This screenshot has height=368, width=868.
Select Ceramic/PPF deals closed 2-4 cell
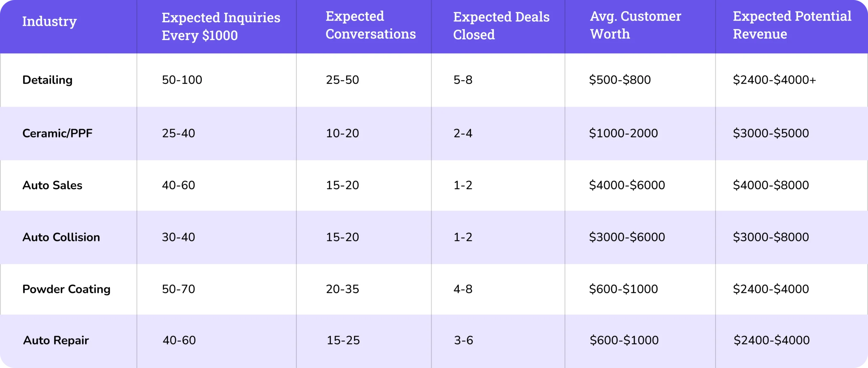463,133
